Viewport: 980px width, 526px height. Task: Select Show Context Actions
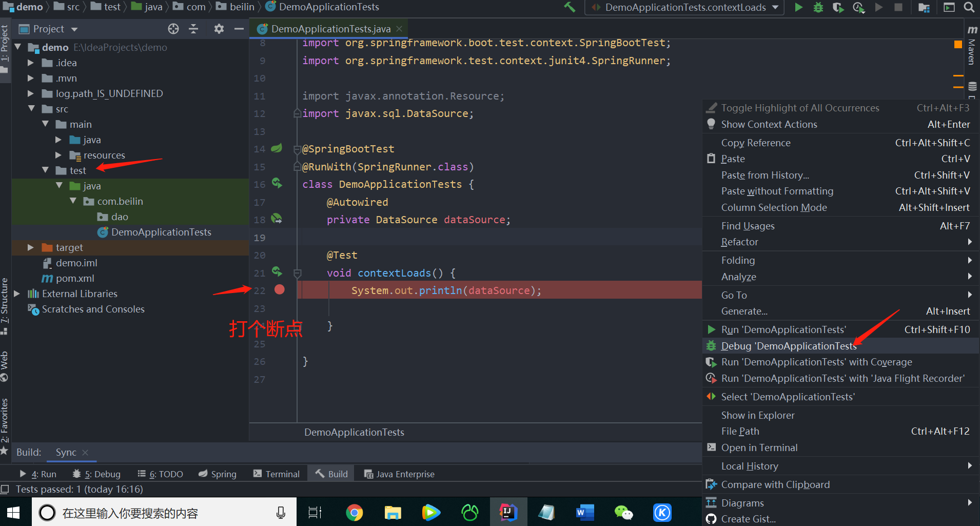click(x=840, y=124)
